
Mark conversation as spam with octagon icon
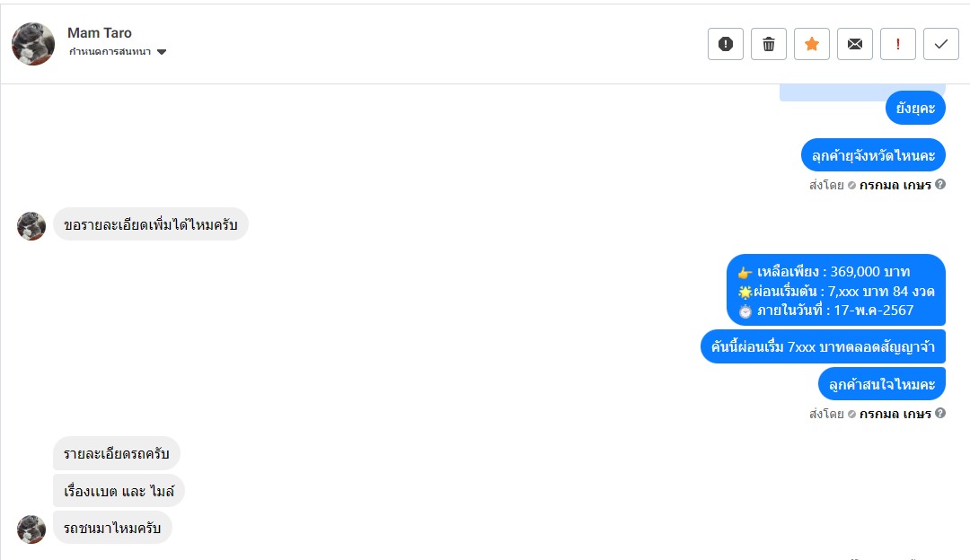pyautogui.click(x=726, y=44)
